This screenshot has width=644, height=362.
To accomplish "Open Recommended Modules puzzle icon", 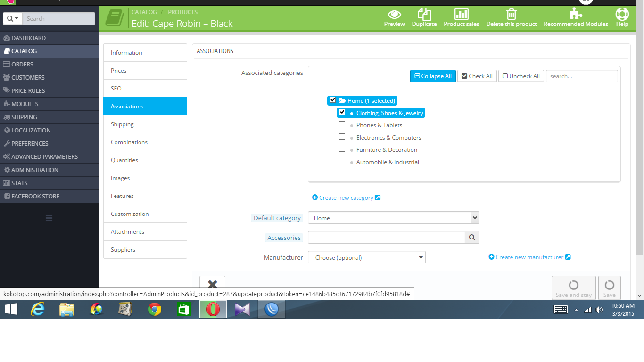I will click(x=576, y=18).
